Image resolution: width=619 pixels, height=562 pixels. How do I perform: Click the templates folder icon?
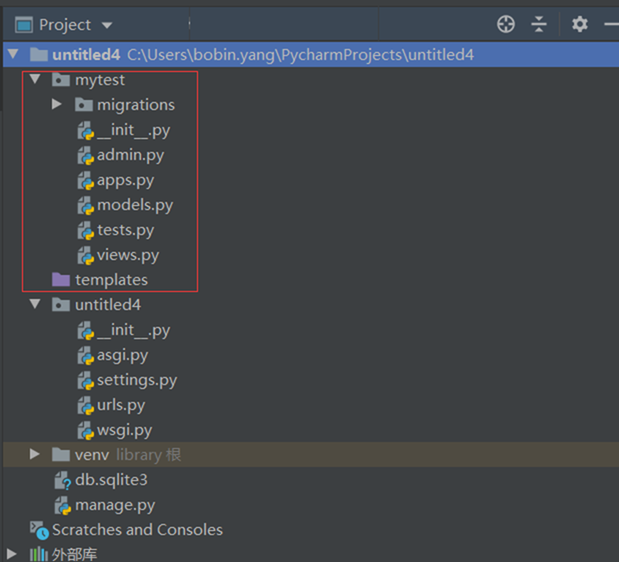(61, 280)
